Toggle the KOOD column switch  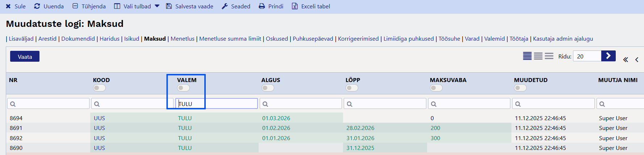point(99,88)
